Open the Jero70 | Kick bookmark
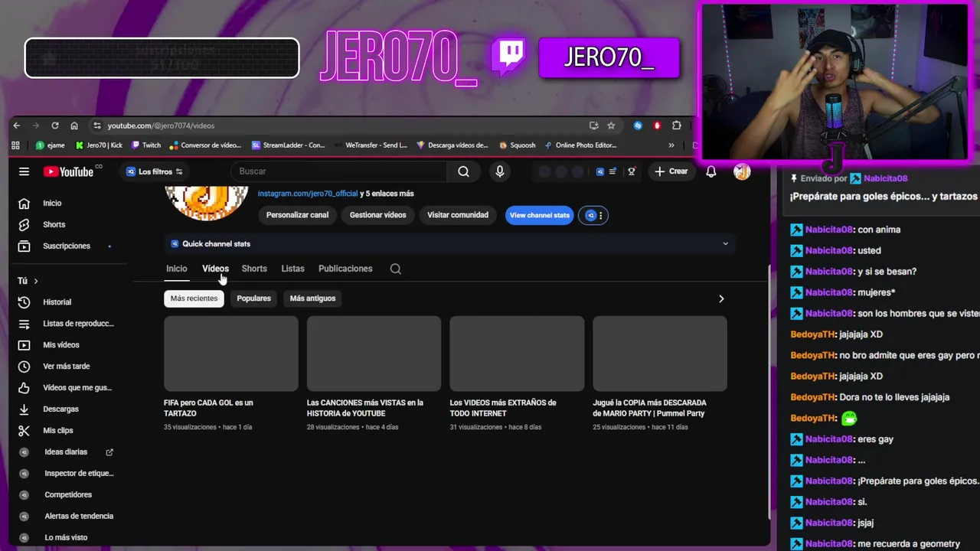 (x=99, y=145)
